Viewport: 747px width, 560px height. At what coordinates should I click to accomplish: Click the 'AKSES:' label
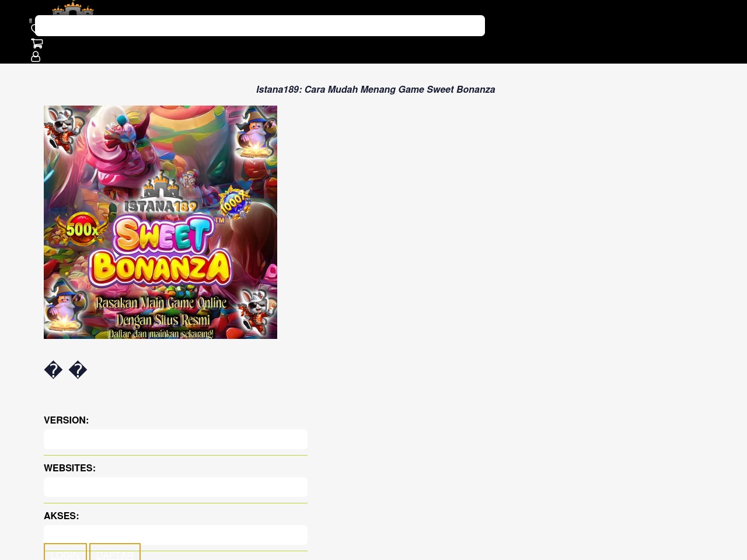tap(61, 516)
